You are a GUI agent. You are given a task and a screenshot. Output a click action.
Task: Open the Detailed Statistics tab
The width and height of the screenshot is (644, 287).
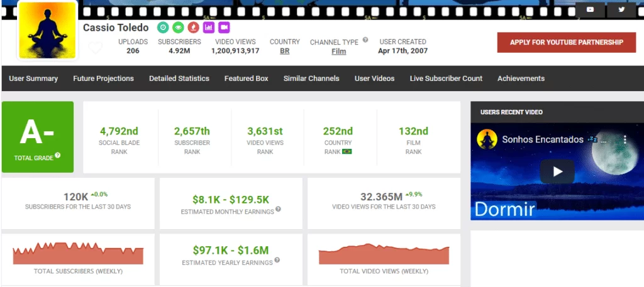179,79
